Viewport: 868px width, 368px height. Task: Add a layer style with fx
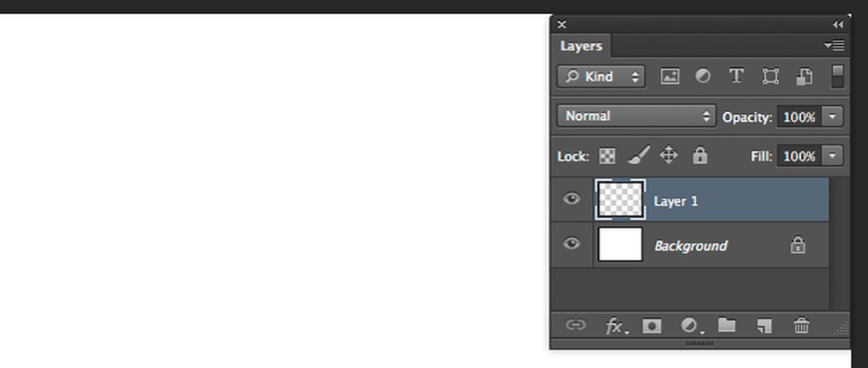pos(616,326)
